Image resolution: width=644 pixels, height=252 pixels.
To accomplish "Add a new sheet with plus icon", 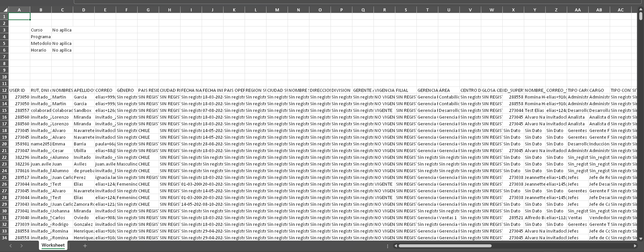I will (85, 246).
